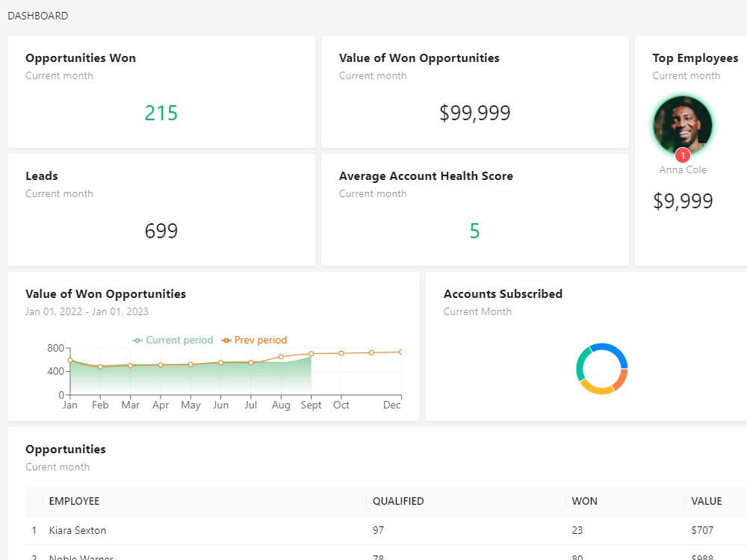Select the yellow segment of donut chart
The height and width of the screenshot is (560, 747).
(595, 388)
